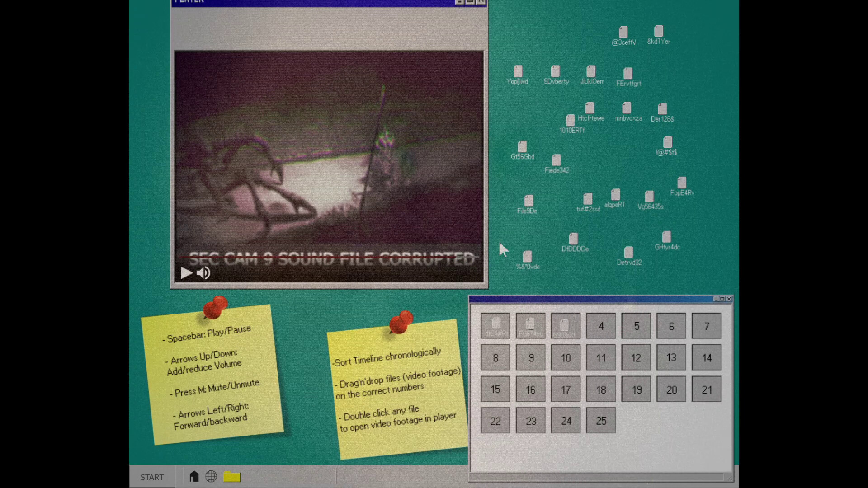Click the first filled timeline slot
This screenshot has width=868, height=488.
495,326
